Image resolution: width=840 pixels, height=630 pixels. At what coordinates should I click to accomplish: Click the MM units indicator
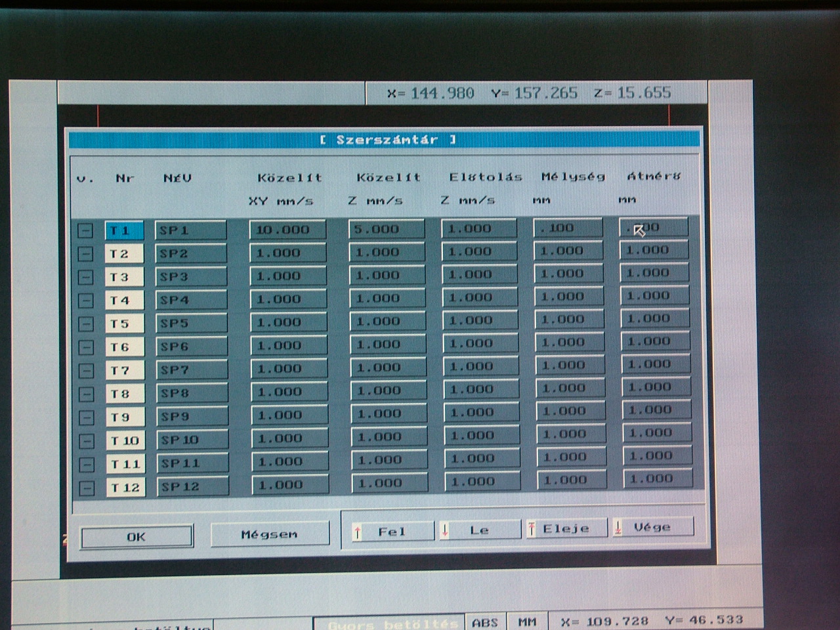point(527,622)
